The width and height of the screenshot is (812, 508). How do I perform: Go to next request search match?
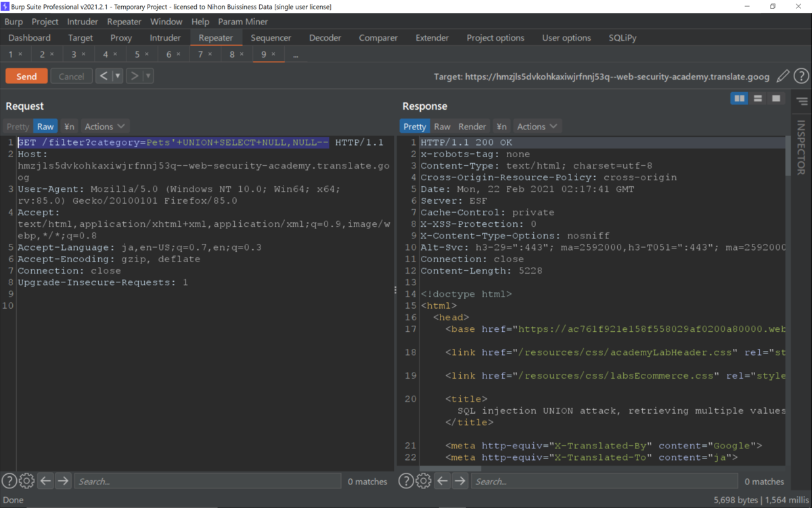click(x=63, y=481)
